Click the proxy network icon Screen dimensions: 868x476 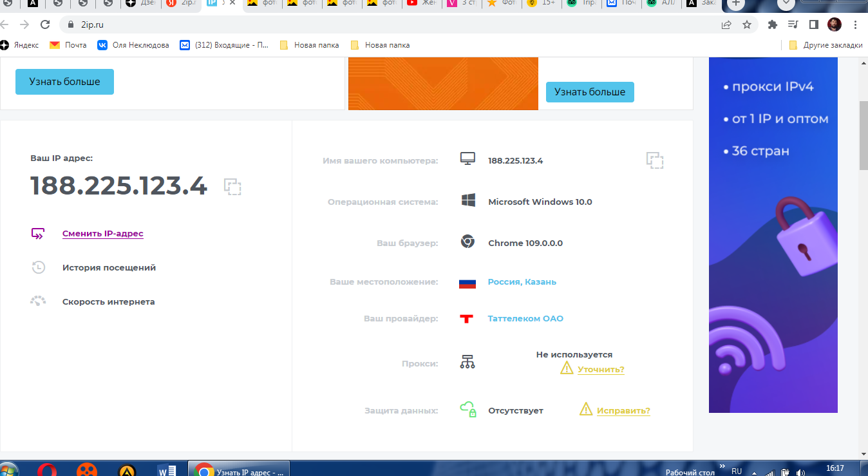coord(467,362)
